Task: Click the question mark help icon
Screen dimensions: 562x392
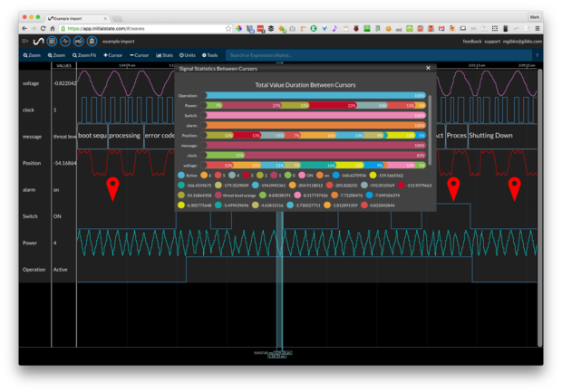Action: click(x=537, y=55)
